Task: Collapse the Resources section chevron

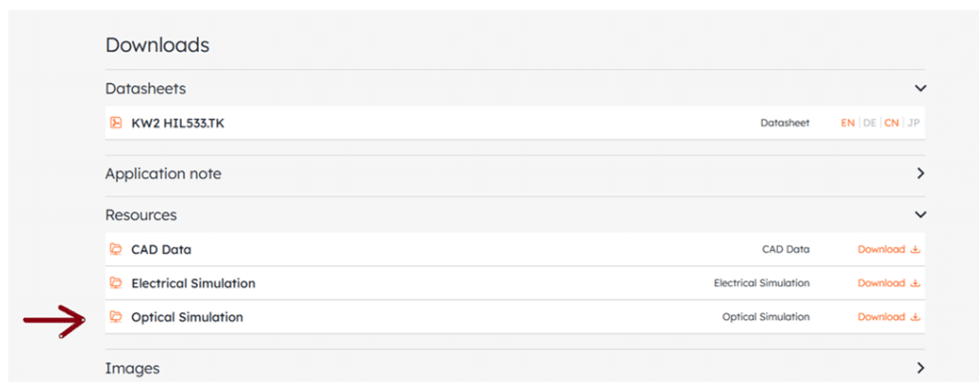Action: [x=920, y=215]
